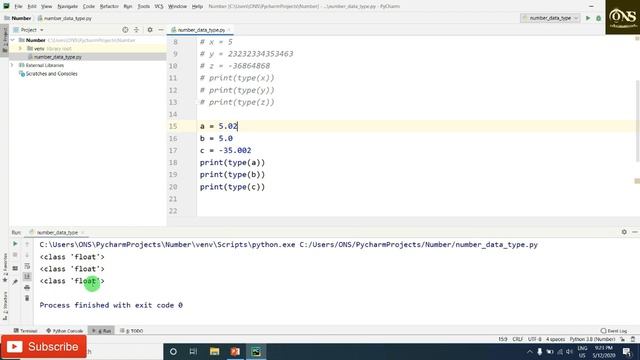Collapse the Number project root node
The width and height of the screenshot is (640, 360).
coord(13,40)
